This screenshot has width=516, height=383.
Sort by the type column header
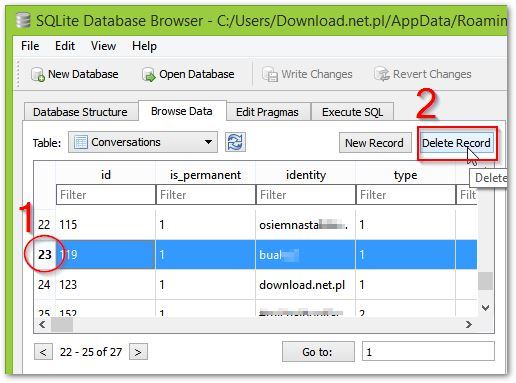click(405, 175)
